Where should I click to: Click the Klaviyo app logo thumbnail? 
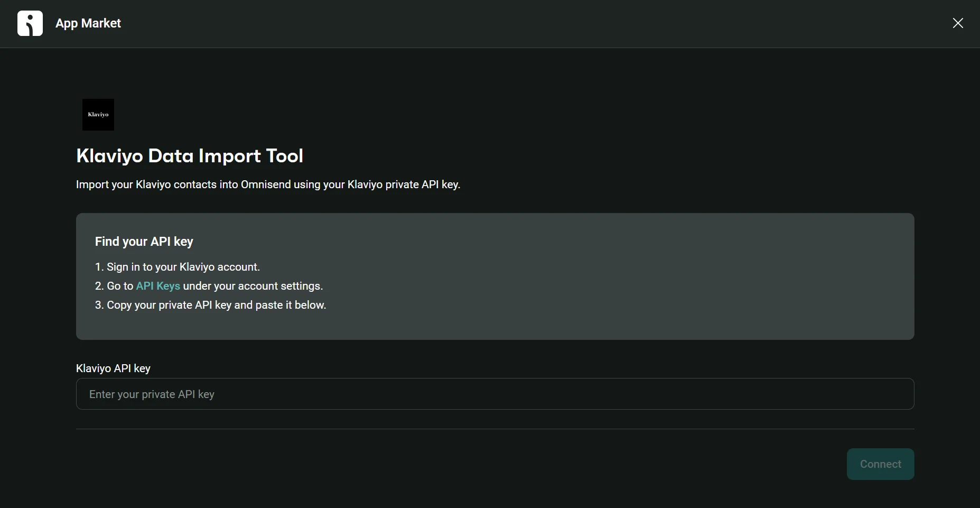point(98,115)
